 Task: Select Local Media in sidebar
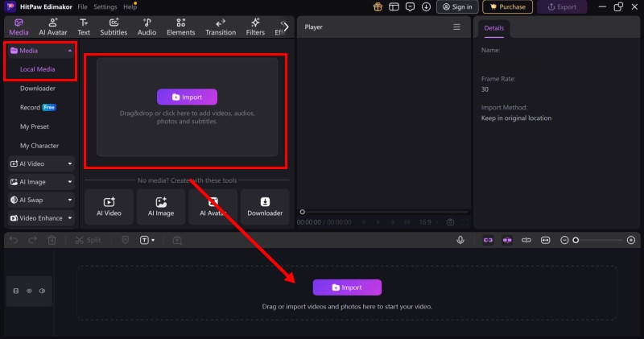37,69
